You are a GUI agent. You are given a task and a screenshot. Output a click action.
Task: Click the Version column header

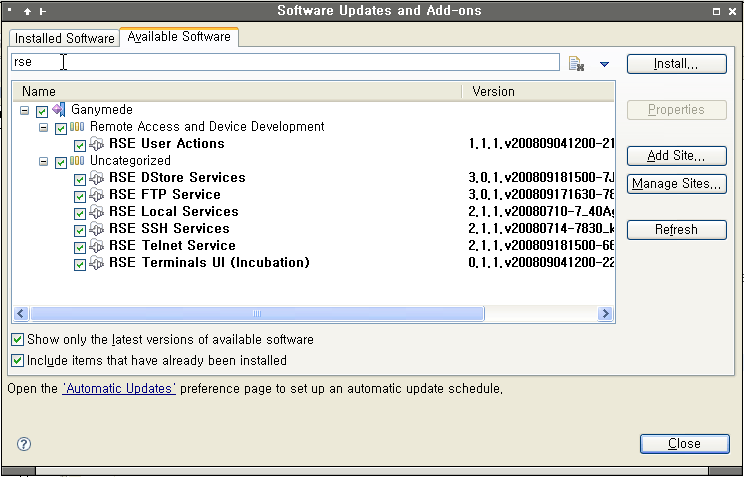[539, 91]
